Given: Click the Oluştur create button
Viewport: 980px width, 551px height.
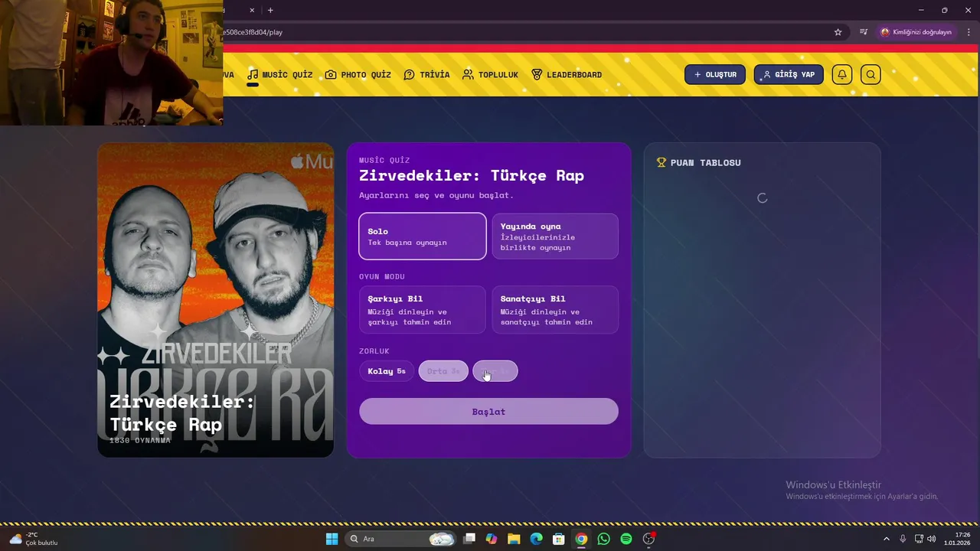Looking at the screenshot, I should [x=715, y=74].
